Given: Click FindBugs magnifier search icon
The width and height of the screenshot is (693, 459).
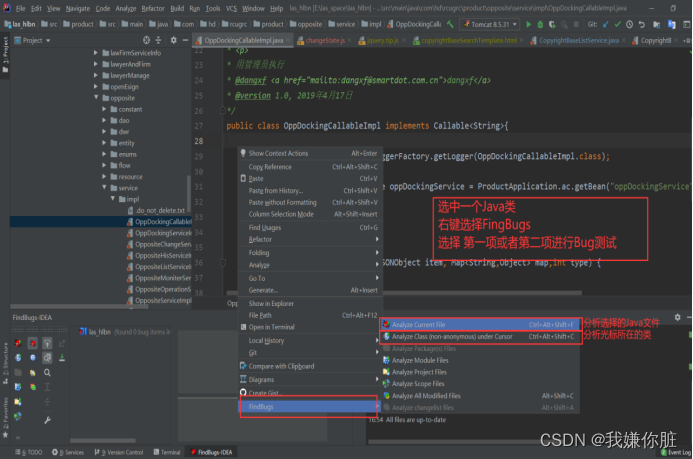Looking at the screenshot, I should coord(47,372).
